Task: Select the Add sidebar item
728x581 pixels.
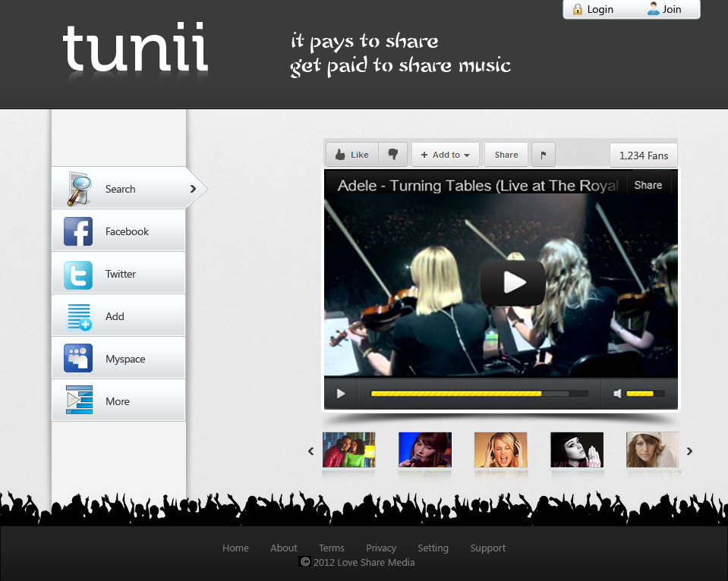Action: (x=118, y=316)
